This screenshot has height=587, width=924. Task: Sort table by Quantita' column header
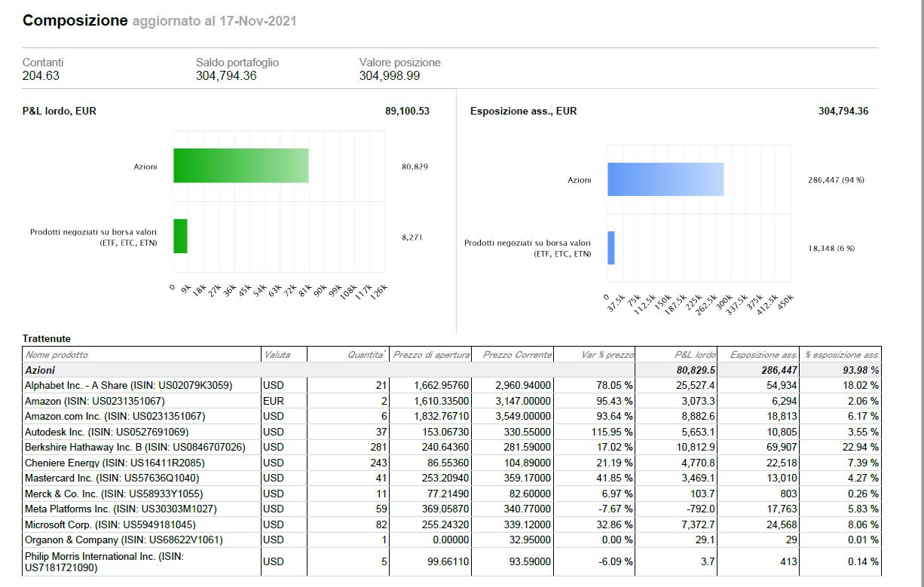(367, 354)
